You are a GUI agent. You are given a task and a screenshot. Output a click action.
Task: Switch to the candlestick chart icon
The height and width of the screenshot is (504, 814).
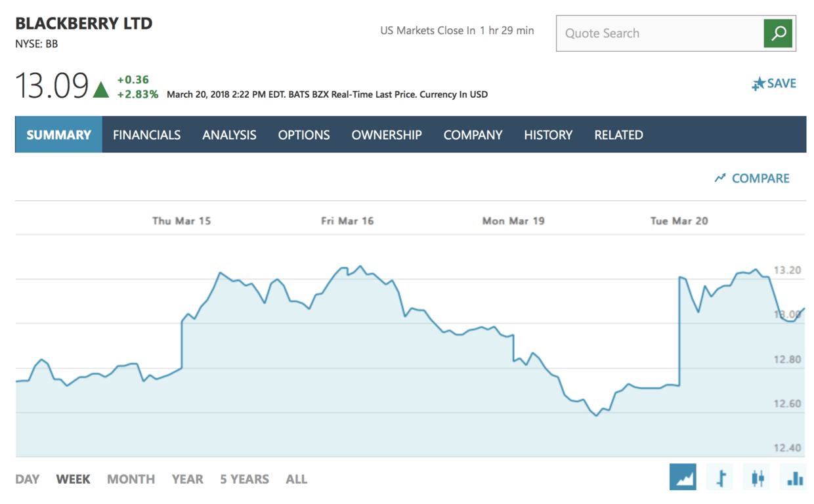[757, 477]
